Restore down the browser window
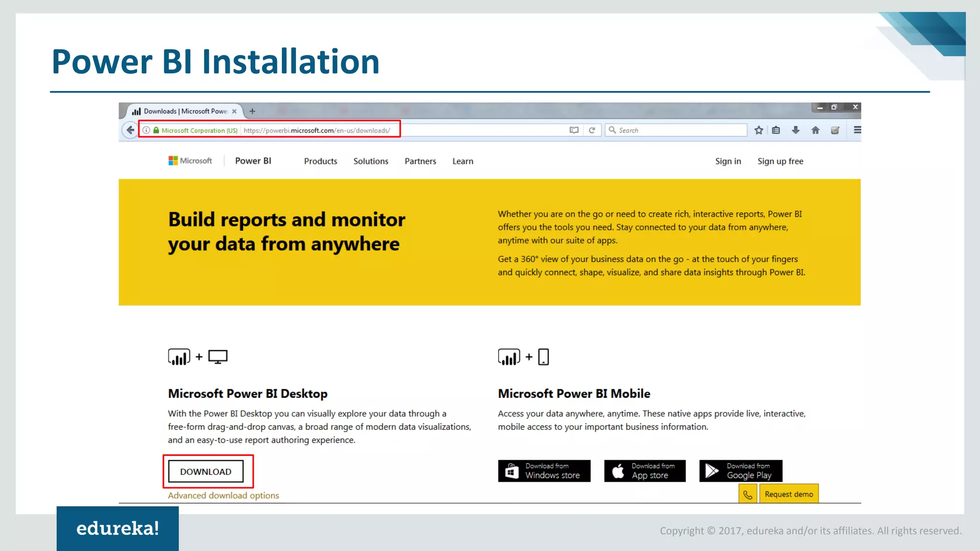 click(834, 107)
